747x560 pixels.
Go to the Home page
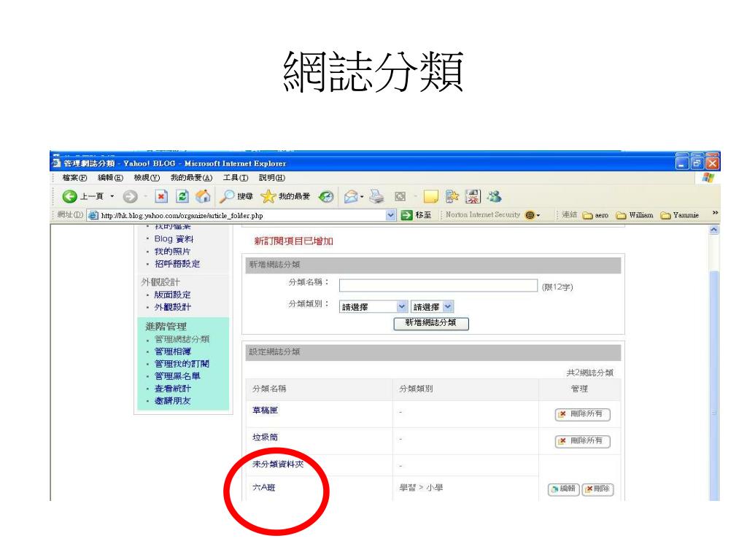[x=203, y=196]
